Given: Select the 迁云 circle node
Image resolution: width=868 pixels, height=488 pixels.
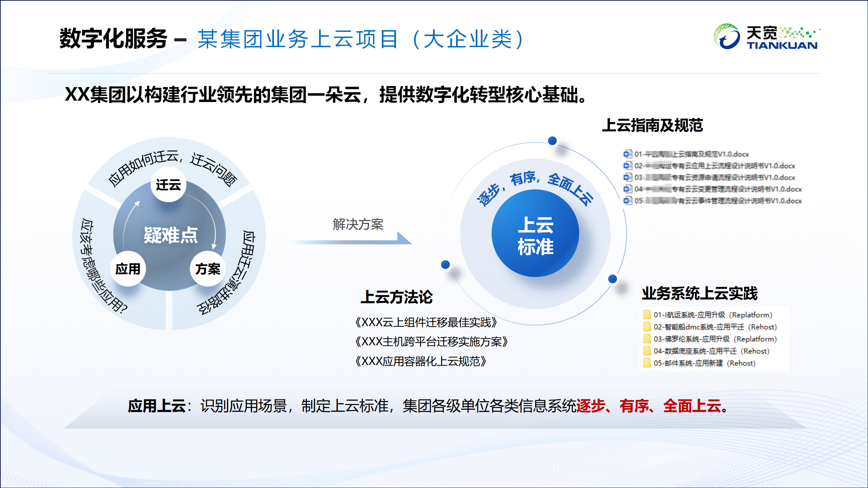Looking at the screenshot, I should [168, 185].
